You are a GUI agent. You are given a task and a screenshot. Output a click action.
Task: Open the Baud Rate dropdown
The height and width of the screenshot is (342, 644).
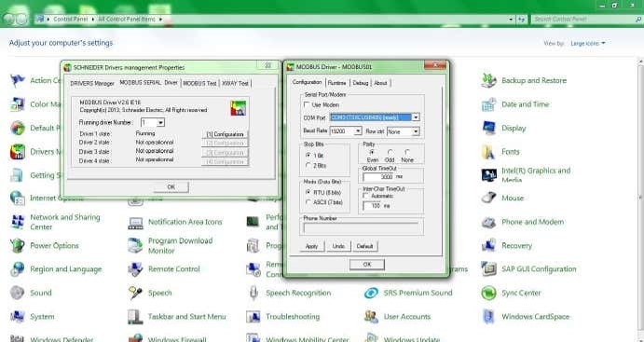tap(358, 131)
